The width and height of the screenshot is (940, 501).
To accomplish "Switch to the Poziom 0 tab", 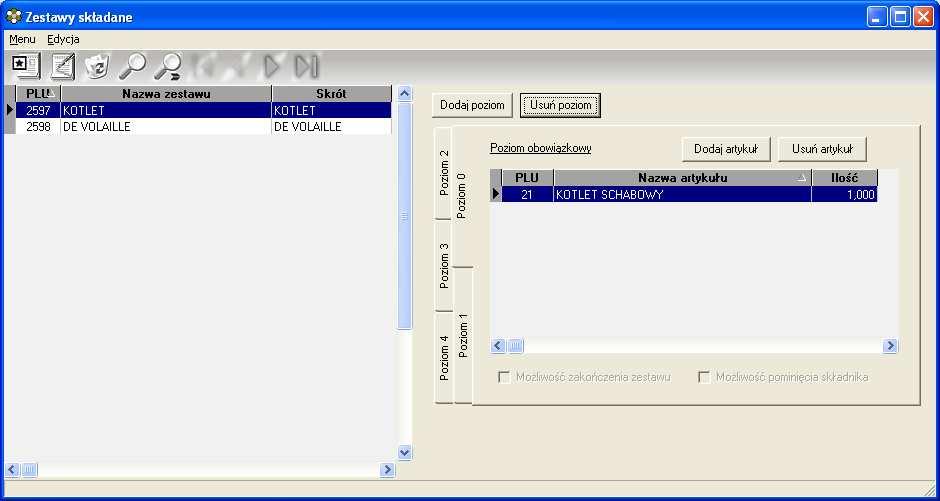I will tap(462, 197).
